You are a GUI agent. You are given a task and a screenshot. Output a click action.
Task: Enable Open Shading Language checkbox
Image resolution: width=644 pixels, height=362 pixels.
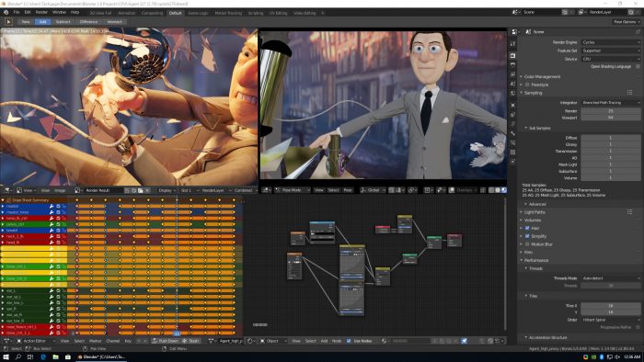(x=638, y=66)
